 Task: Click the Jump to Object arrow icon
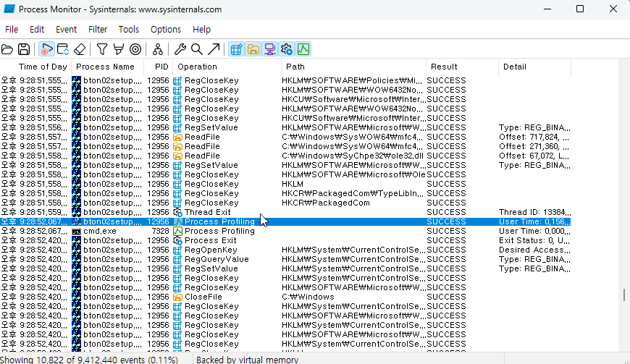click(x=214, y=49)
